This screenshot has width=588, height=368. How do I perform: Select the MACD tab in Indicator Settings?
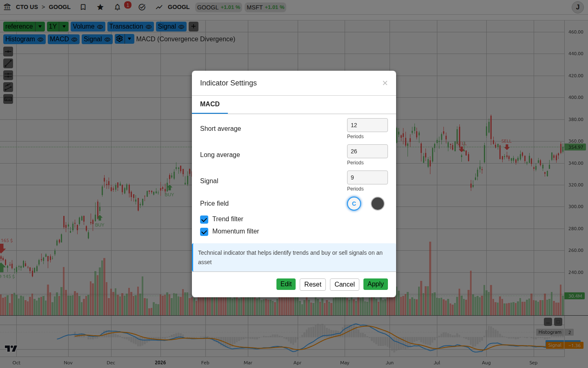(210, 104)
